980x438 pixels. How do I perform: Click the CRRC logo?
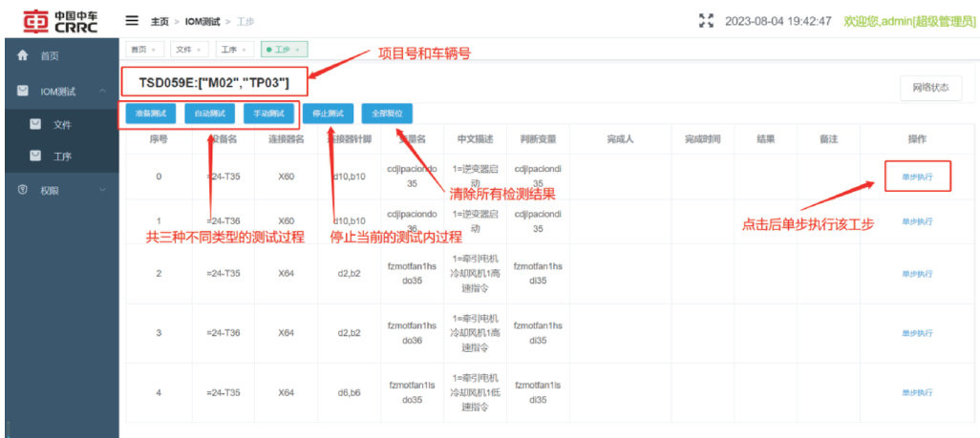(59, 20)
